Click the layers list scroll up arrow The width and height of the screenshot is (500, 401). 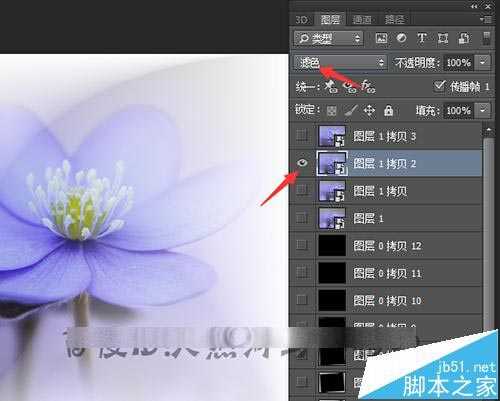489,130
